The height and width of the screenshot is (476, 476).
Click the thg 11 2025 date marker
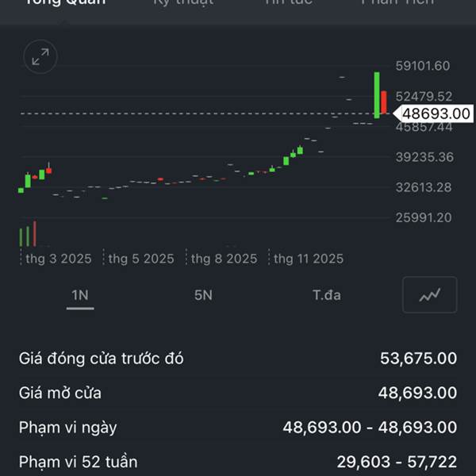click(309, 259)
